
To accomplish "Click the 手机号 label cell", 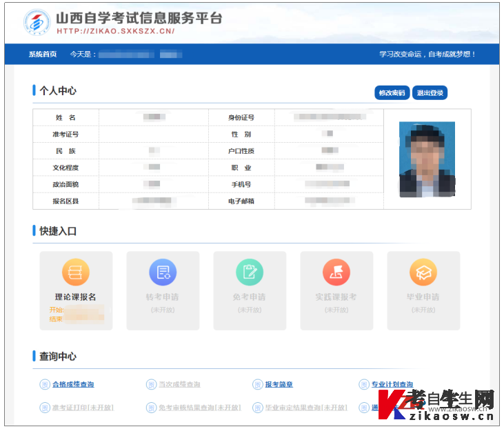I will pyautogui.click(x=241, y=184).
